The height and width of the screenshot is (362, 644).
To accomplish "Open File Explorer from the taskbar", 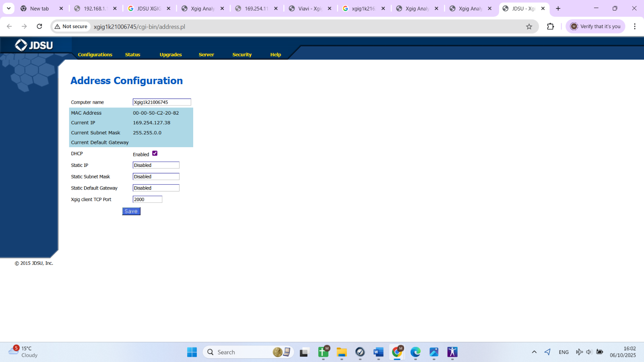I will pos(342,352).
